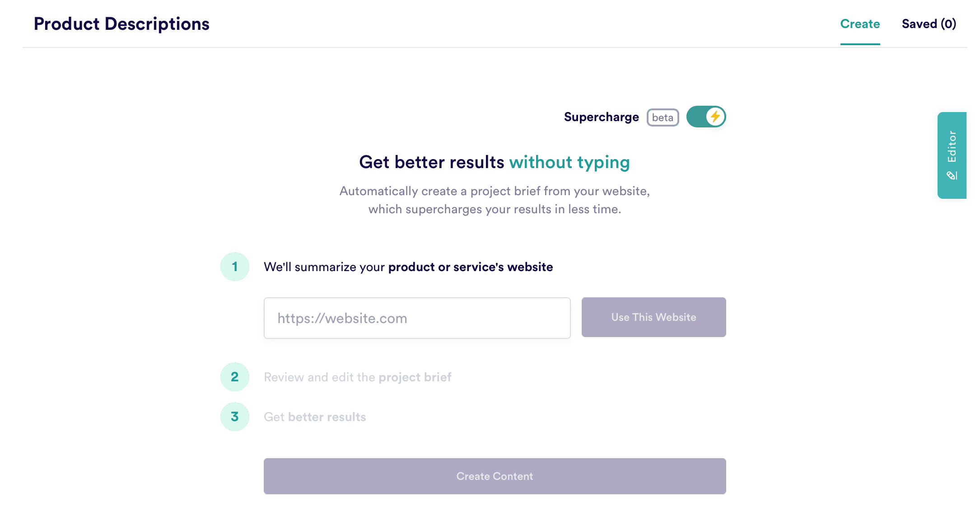Focus the https://website.com URL field

coord(417,318)
